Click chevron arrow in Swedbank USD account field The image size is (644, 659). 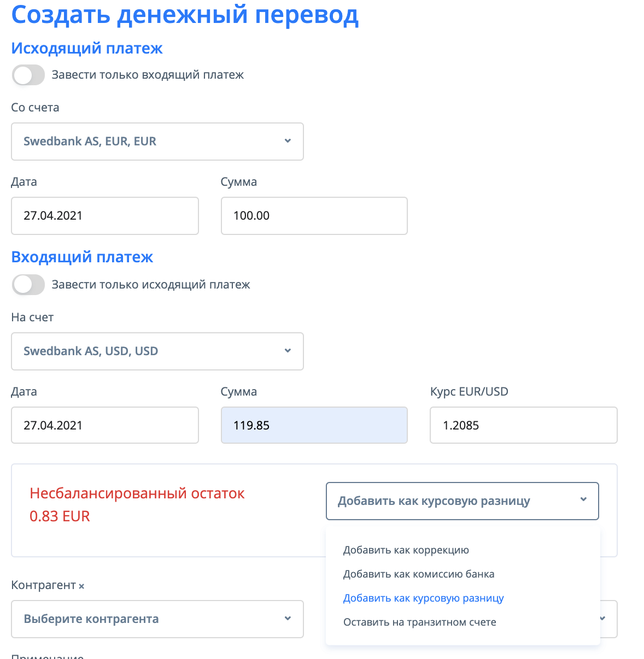[288, 351]
